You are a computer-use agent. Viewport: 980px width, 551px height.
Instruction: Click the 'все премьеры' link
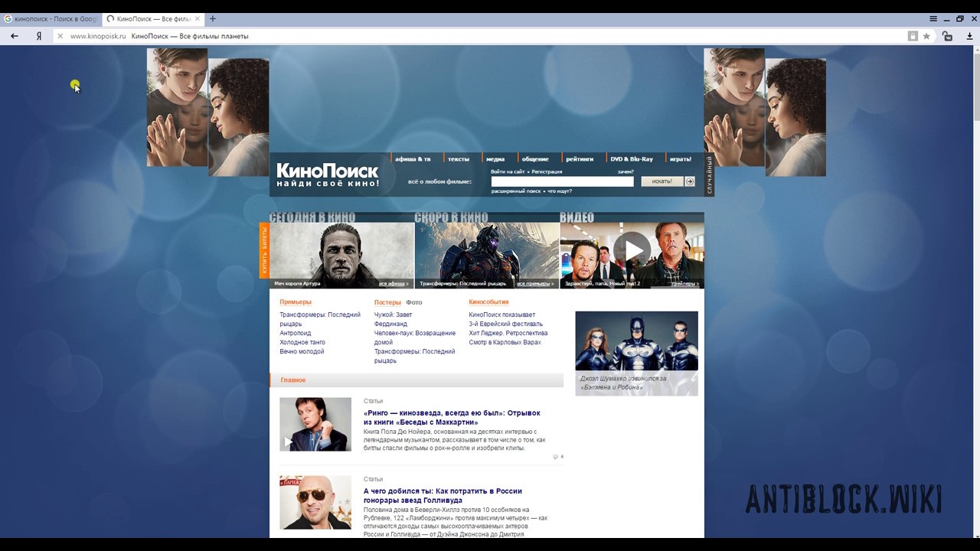click(535, 284)
